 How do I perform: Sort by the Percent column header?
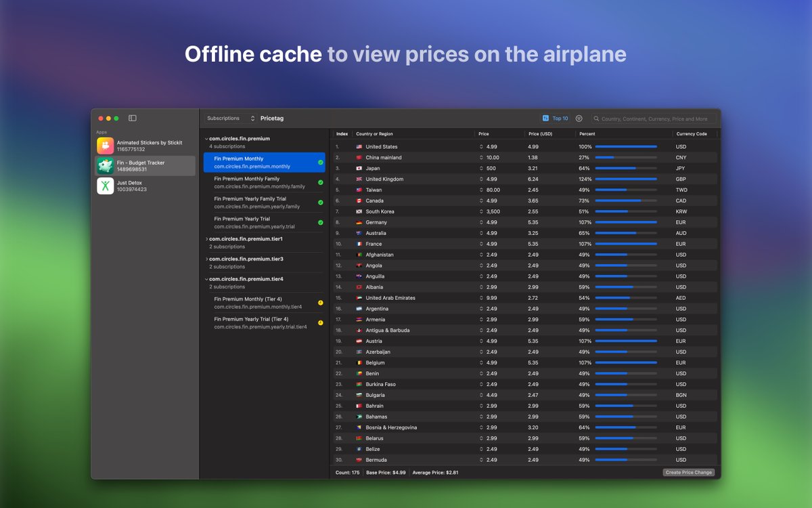(624, 134)
